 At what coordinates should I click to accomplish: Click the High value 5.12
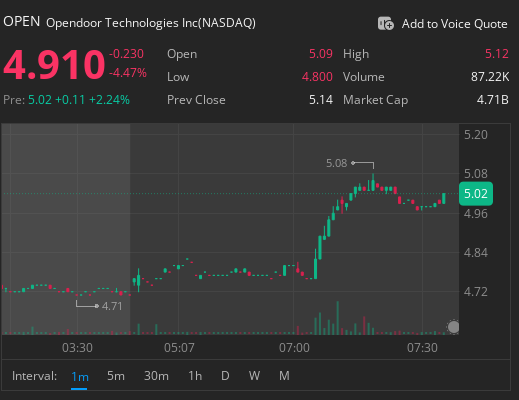497,54
